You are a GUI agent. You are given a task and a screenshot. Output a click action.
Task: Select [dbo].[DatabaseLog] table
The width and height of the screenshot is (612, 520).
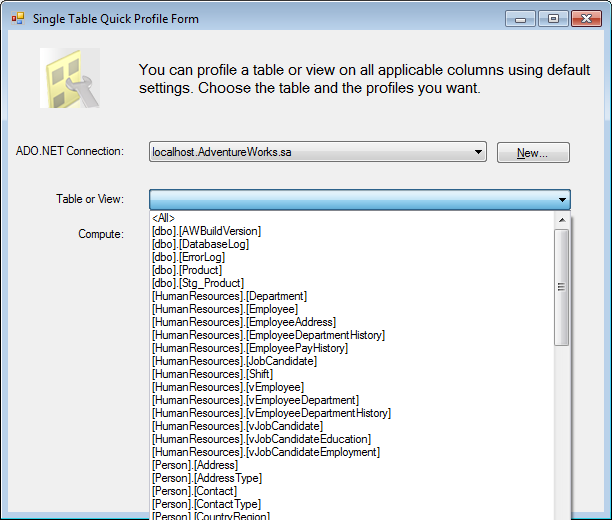tap(201, 244)
